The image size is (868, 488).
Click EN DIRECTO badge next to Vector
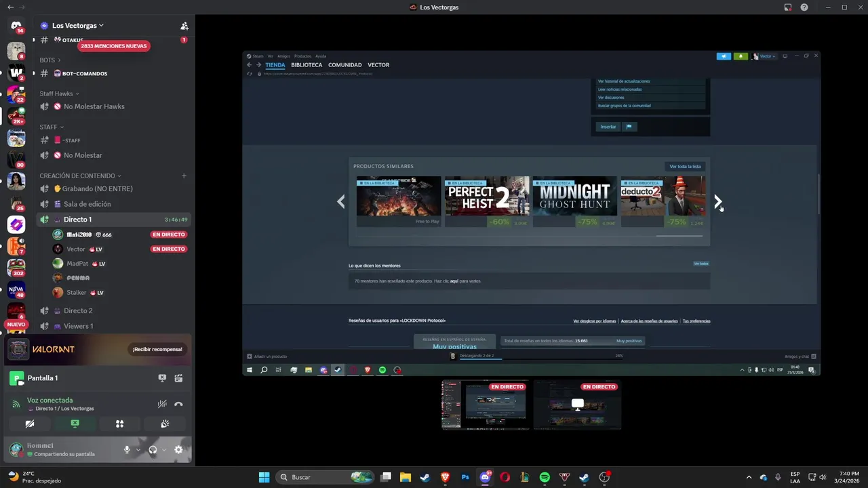[x=169, y=249]
